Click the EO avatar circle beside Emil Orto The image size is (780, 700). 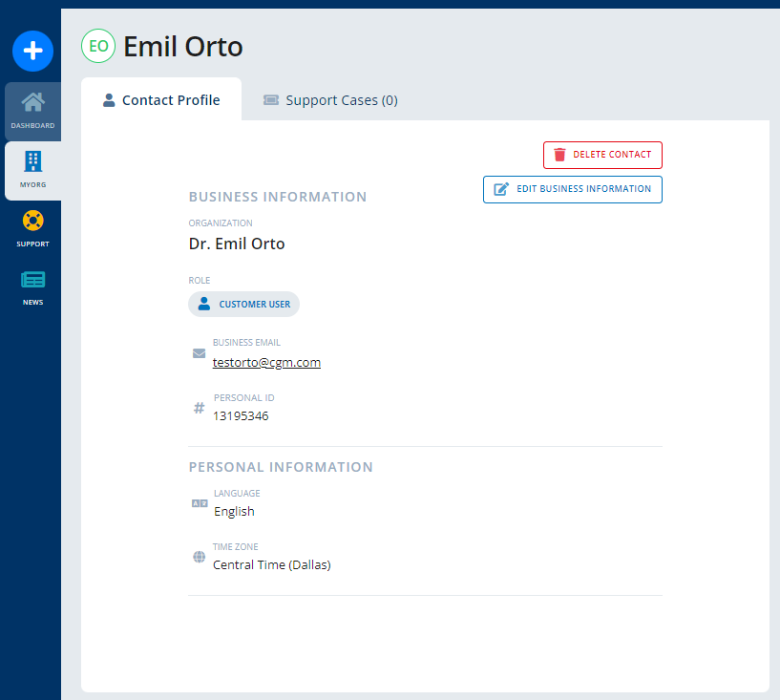coord(97,45)
